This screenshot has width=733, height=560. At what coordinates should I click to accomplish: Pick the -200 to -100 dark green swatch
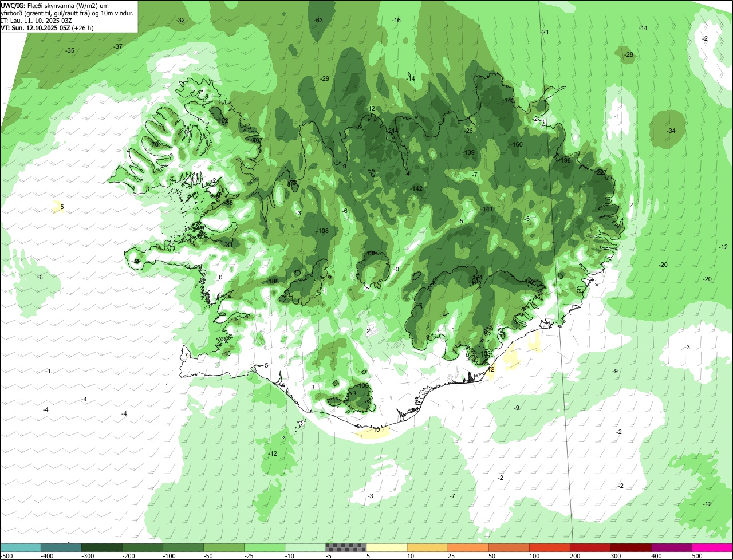[x=142, y=547]
